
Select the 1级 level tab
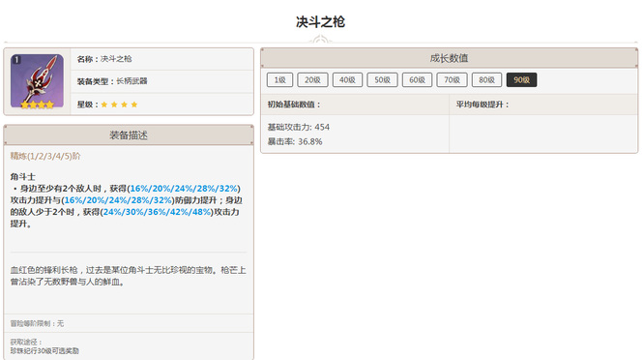point(279,79)
